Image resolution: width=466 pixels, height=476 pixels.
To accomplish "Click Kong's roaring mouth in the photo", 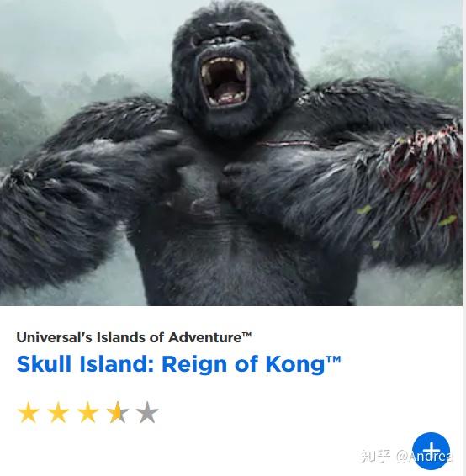I will (225, 82).
